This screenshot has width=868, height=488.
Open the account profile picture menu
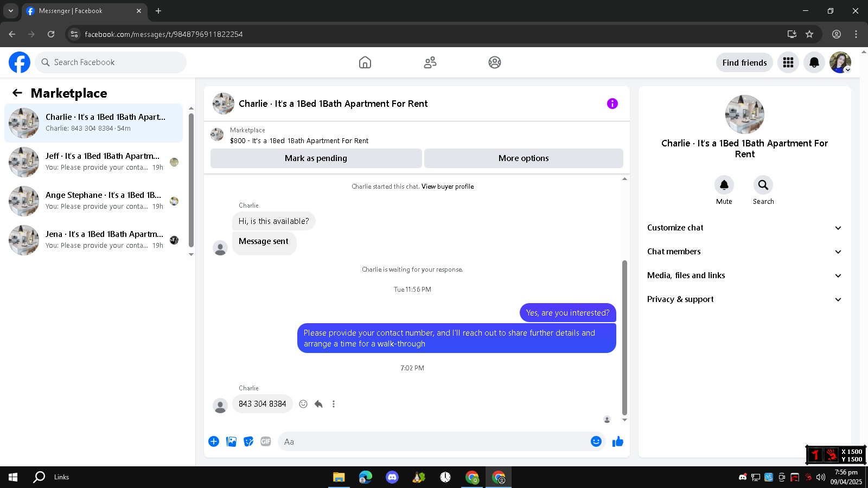(840, 62)
